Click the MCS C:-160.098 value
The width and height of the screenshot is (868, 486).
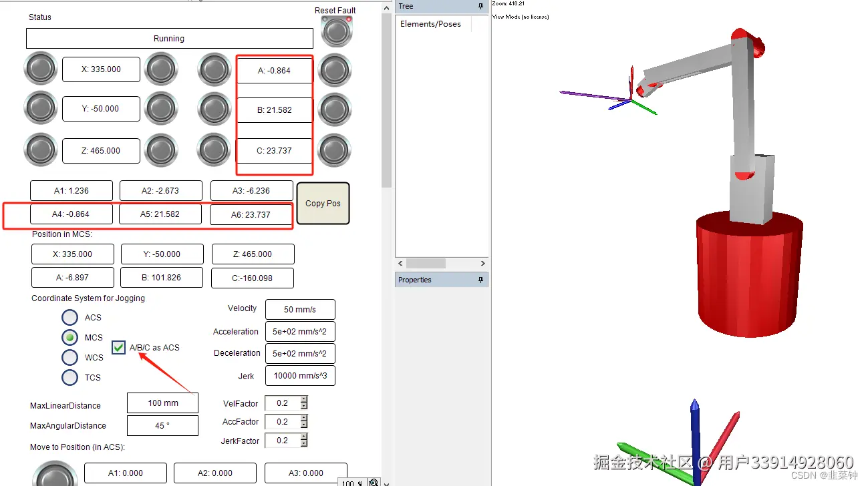coord(253,278)
